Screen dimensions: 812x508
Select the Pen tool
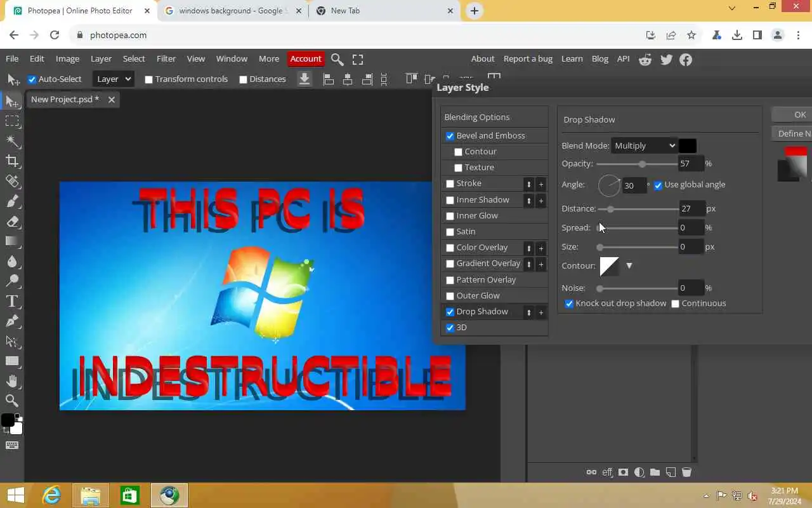pos(12,321)
